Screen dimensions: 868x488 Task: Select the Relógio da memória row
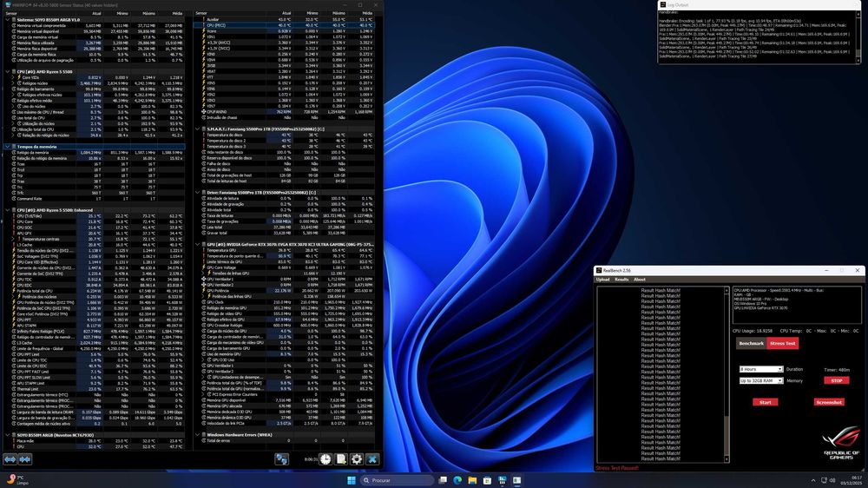(95, 152)
